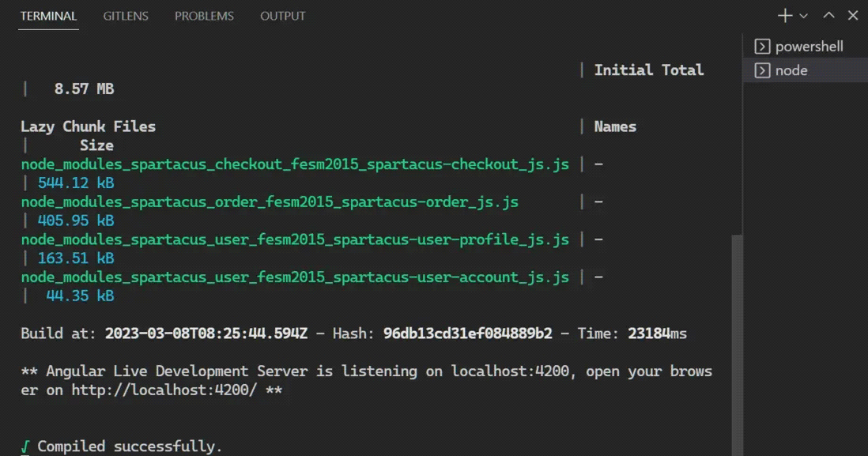Click the node terminal icon
Image resolution: width=868 pixels, height=456 pixels.
click(762, 70)
